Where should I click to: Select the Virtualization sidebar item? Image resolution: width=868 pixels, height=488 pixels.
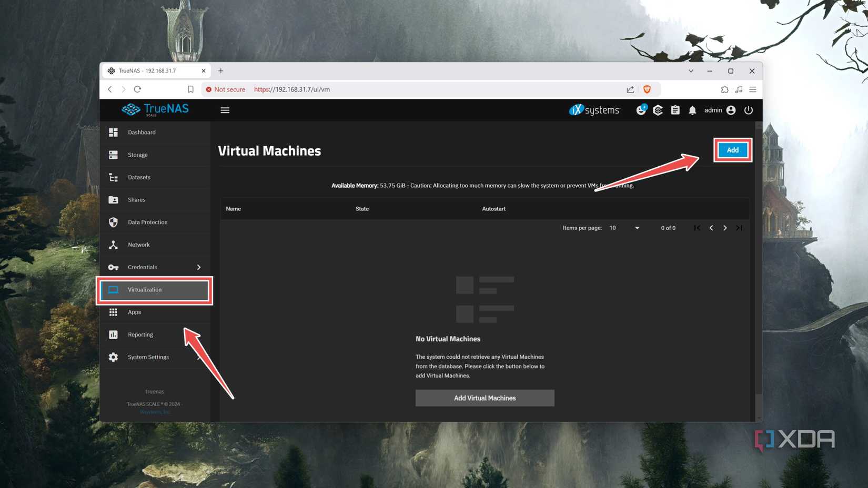[155, 290]
